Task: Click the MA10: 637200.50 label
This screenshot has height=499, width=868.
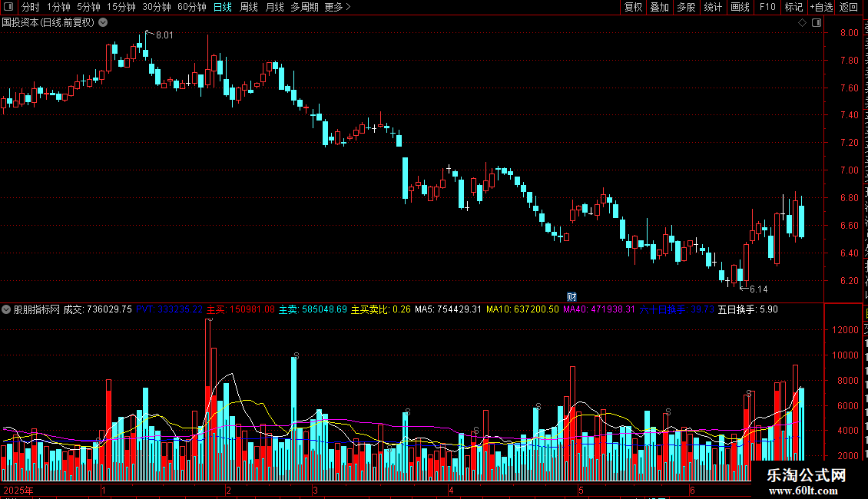Action: click(x=522, y=309)
